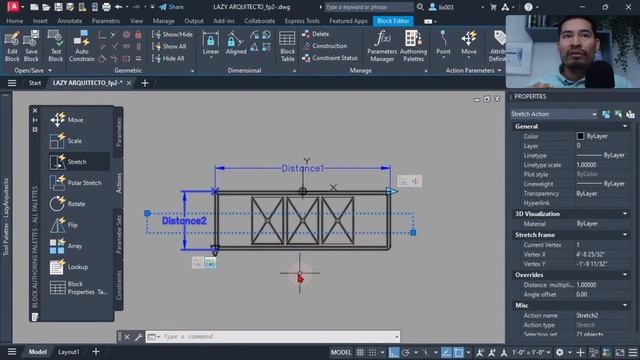Close the Block Authoring Palettes panel
The height and width of the screenshot is (360, 640).
[x=35, y=111]
